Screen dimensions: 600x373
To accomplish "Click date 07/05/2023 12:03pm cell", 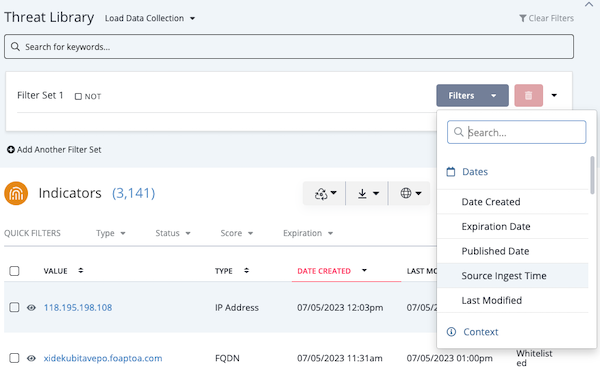I will tap(340, 308).
